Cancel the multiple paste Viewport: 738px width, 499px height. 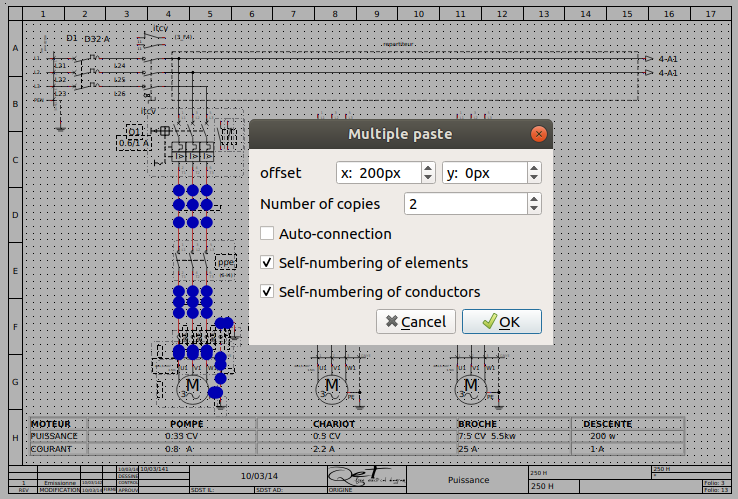coord(416,322)
